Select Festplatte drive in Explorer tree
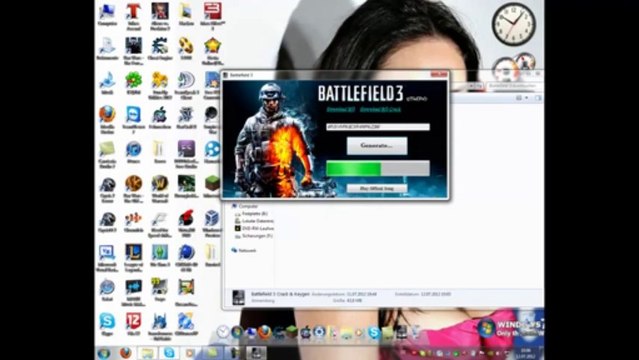The image size is (639, 360). click(251, 213)
